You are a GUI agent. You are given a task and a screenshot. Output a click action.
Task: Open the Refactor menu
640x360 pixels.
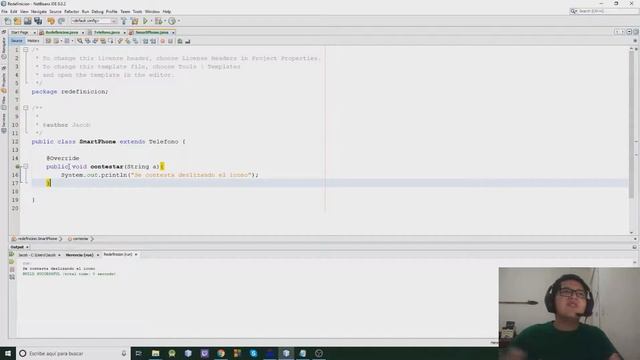click(x=71, y=11)
